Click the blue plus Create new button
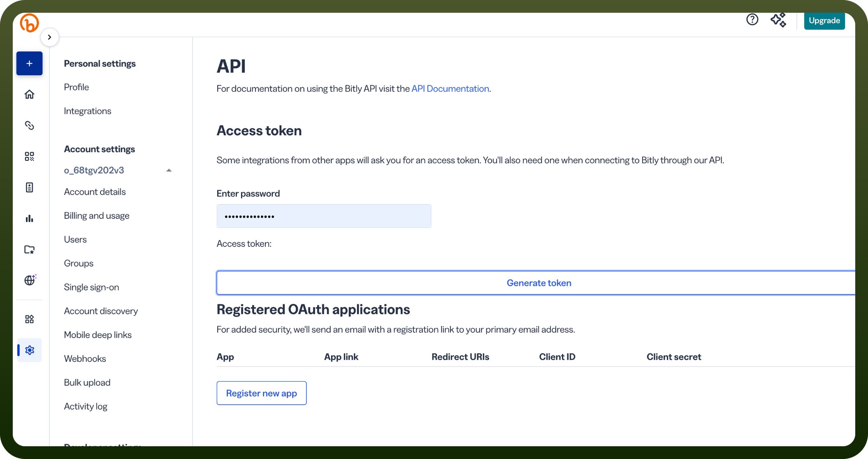 point(29,63)
